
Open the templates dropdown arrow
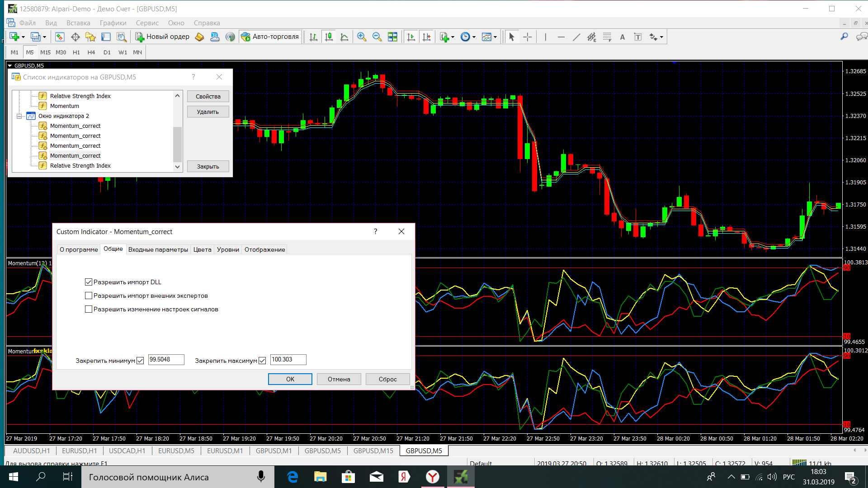tap(495, 37)
